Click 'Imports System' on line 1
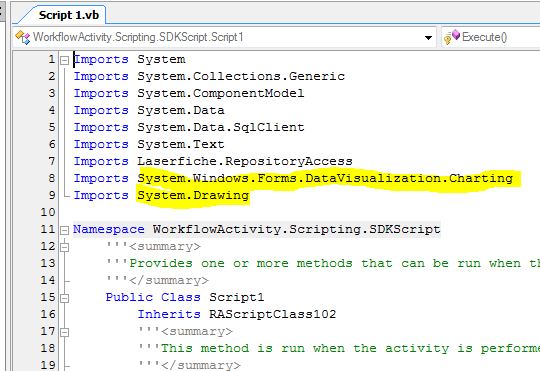Image resolution: width=540 pixels, height=371 pixels. click(x=129, y=59)
